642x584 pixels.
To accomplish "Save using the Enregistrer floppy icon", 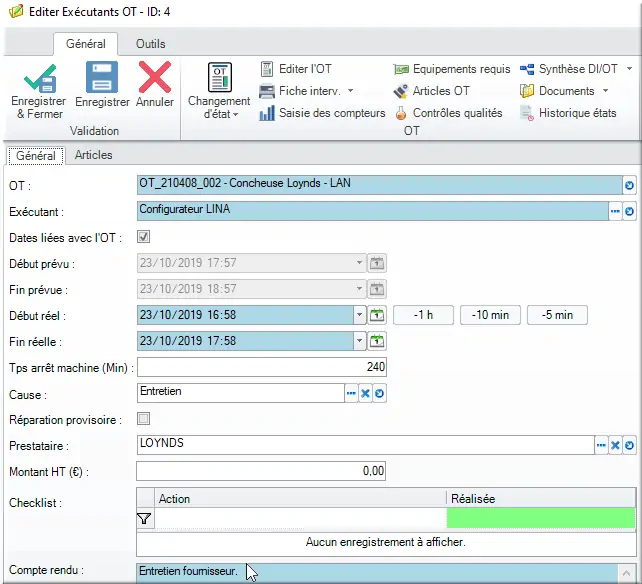I will (102, 77).
